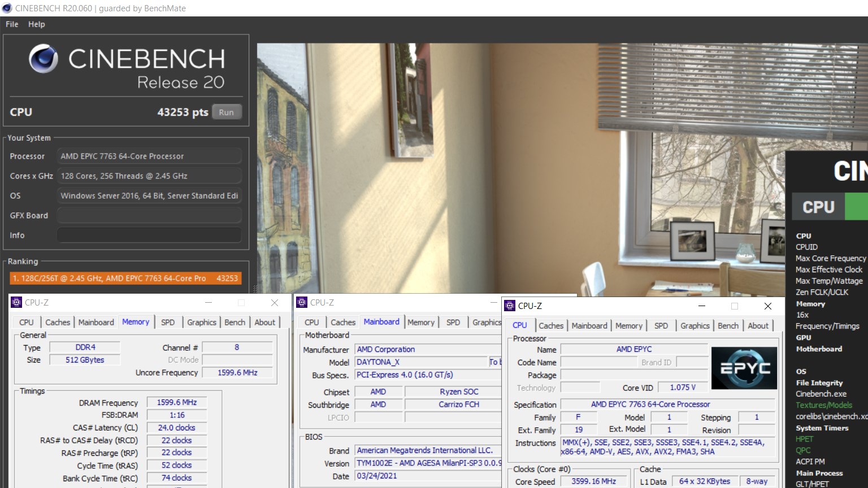
Task: Open Caches tab in front CPU-Z window
Action: click(551, 326)
